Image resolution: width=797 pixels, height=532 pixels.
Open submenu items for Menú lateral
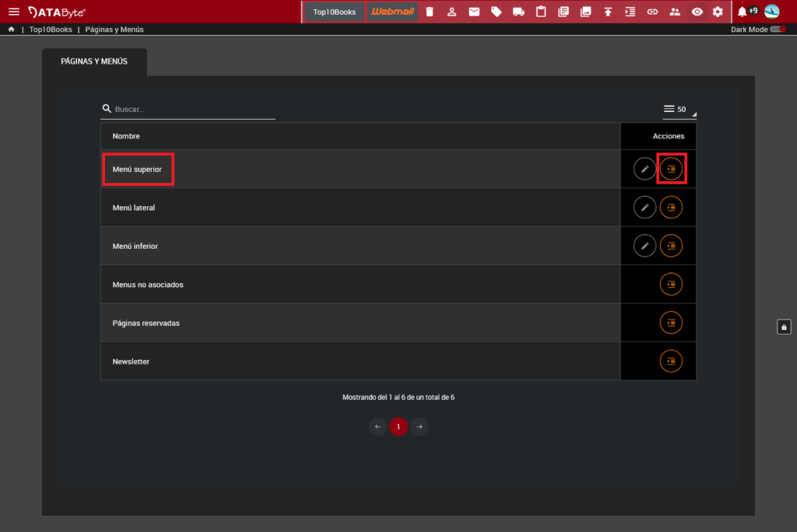coord(671,208)
